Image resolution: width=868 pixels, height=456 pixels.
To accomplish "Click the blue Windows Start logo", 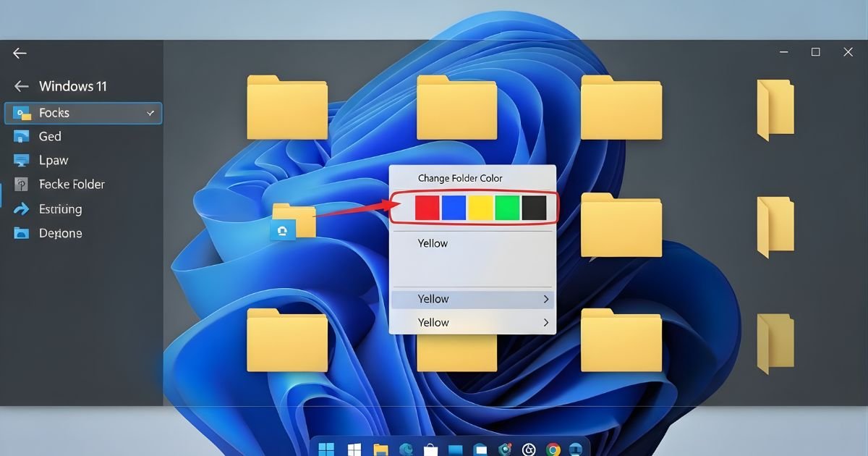I will [327, 449].
